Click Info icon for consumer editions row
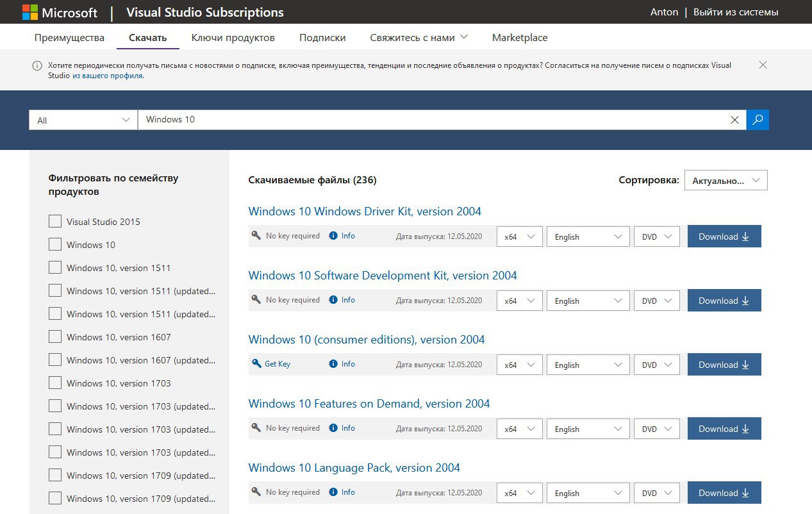Screen dimensions: 812x514 (333, 364)
